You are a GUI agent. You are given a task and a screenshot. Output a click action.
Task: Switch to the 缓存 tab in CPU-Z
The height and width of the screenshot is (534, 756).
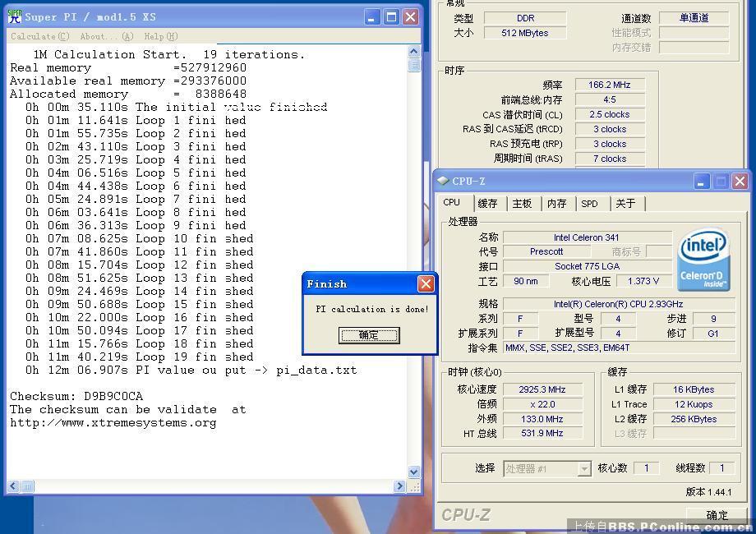pos(487,204)
